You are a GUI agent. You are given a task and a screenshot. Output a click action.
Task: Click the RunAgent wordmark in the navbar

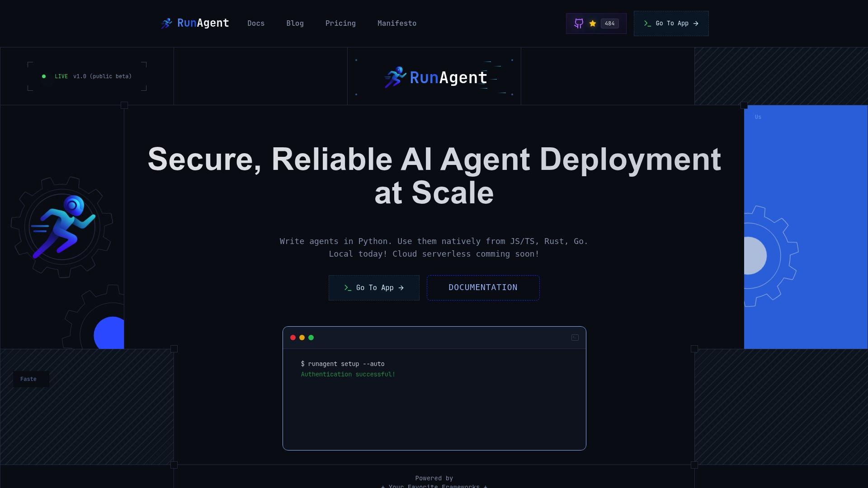pyautogui.click(x=203, y=23)
